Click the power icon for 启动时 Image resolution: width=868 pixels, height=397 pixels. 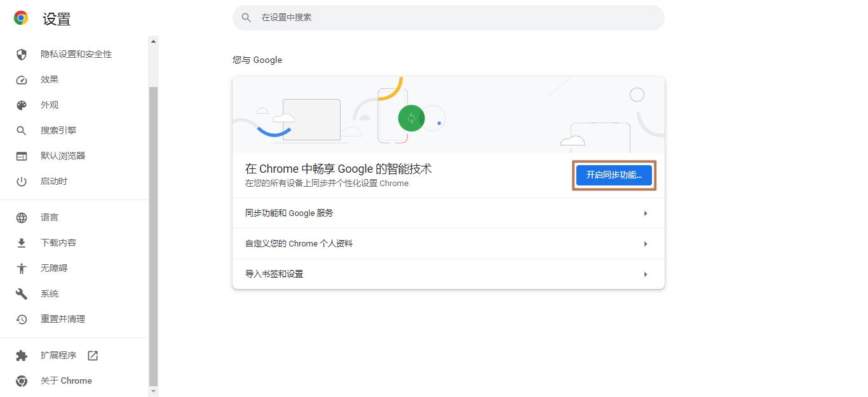click(22, 181)
